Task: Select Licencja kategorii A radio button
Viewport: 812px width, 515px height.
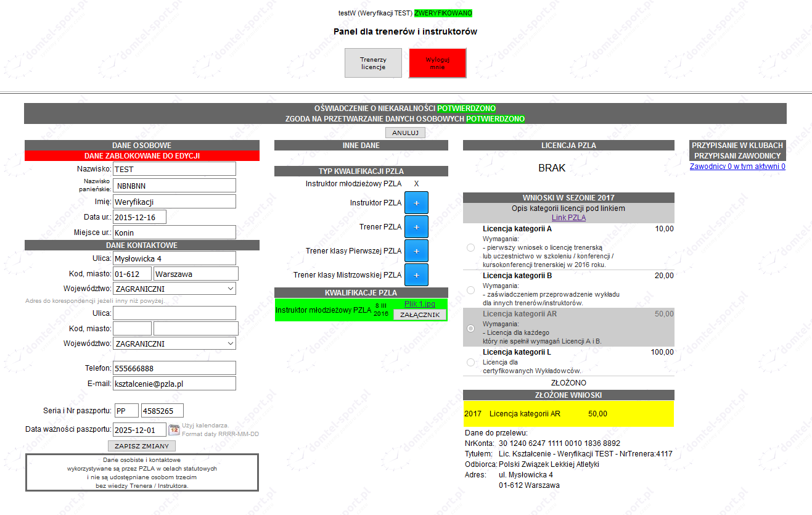Action: (x=471, y=247)
